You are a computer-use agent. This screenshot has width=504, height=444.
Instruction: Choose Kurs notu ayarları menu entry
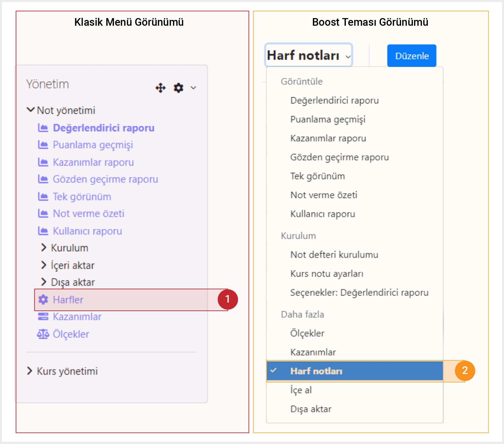(x=327, y=274)
